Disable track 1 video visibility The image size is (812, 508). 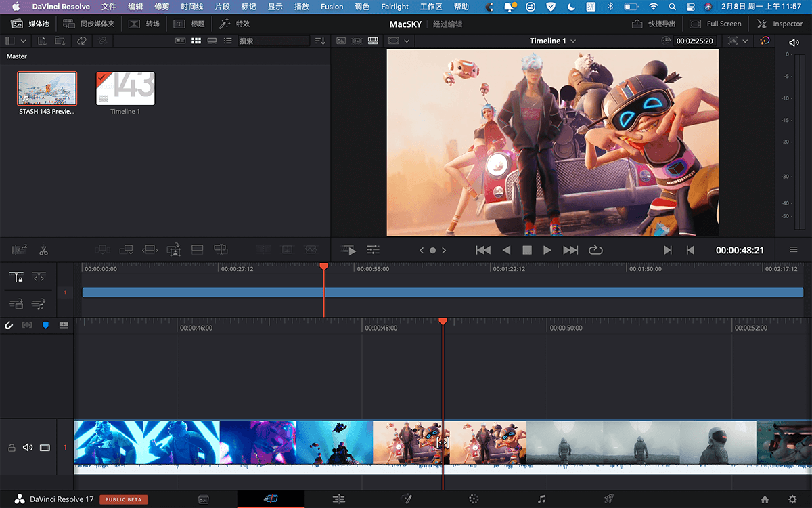(45, 448)
